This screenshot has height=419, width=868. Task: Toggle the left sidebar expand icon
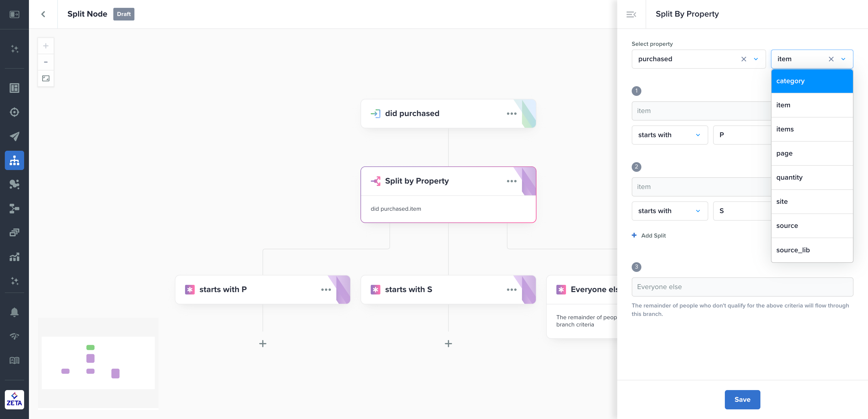14,14
